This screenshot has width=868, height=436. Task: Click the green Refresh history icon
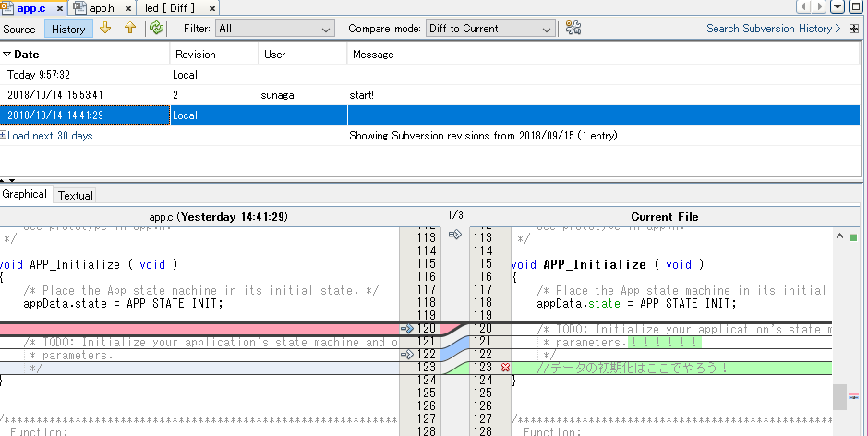tap(156, 29)
